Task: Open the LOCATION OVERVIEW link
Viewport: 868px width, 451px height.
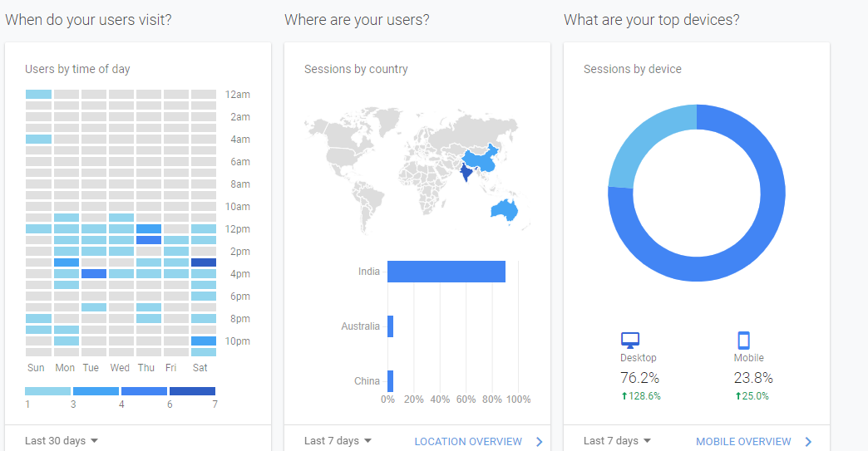Action: [468, 442]
